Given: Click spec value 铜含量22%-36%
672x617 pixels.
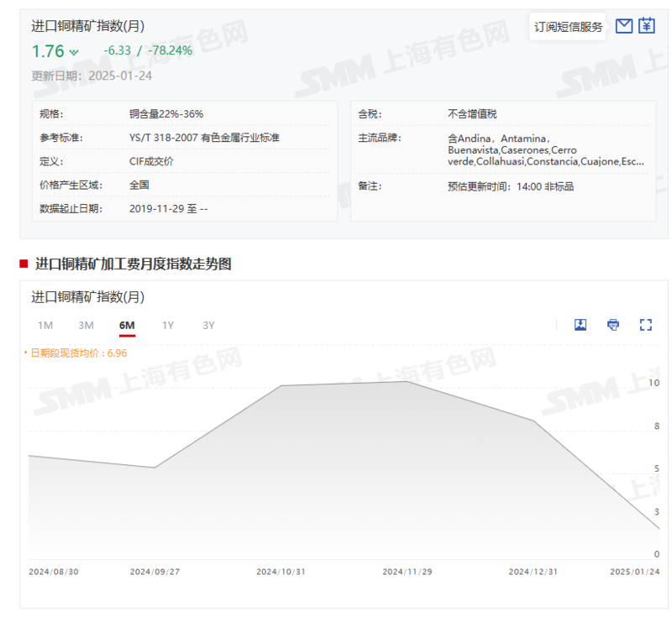Looking at the screenshot, I should click(x=166, y=114).
